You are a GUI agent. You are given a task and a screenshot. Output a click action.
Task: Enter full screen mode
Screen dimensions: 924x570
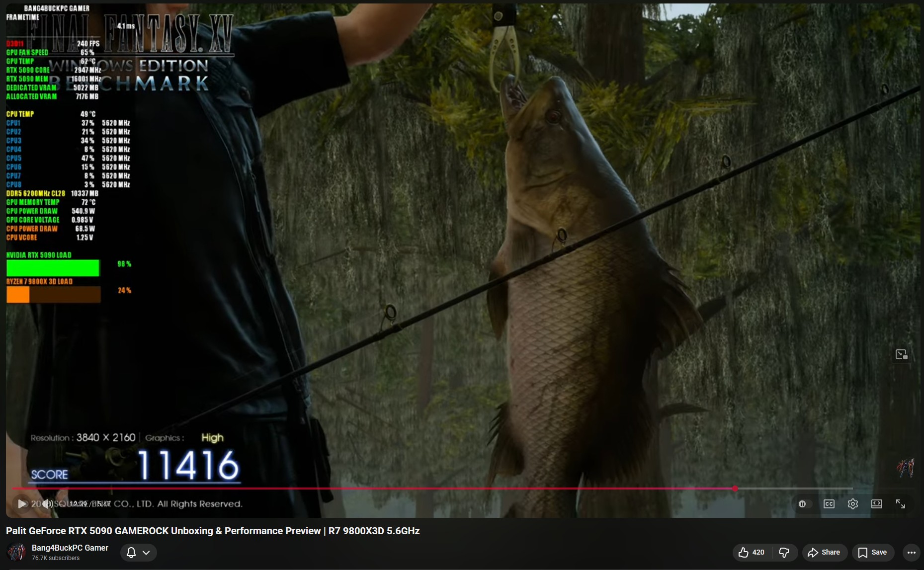point(901,504)
